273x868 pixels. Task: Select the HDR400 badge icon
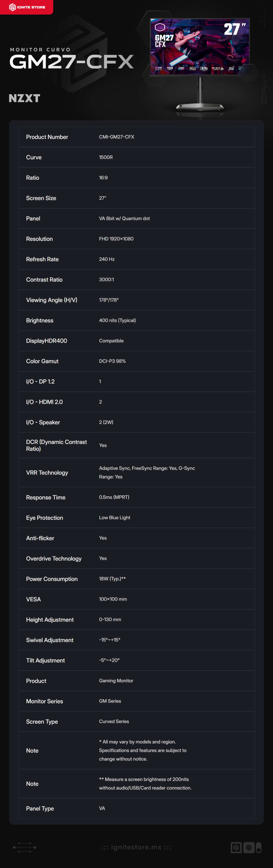[192, 68]
